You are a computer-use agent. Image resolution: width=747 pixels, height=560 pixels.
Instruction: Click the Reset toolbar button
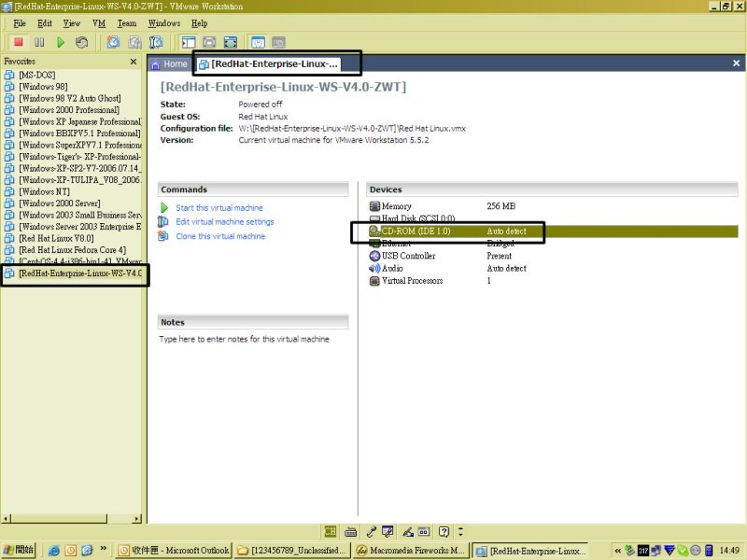[81, 42]
